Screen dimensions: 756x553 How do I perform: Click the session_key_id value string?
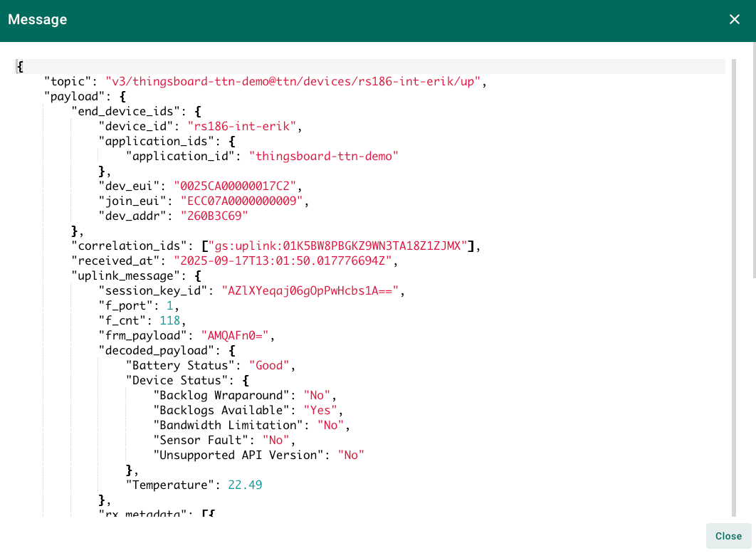(x=313, y=290)
